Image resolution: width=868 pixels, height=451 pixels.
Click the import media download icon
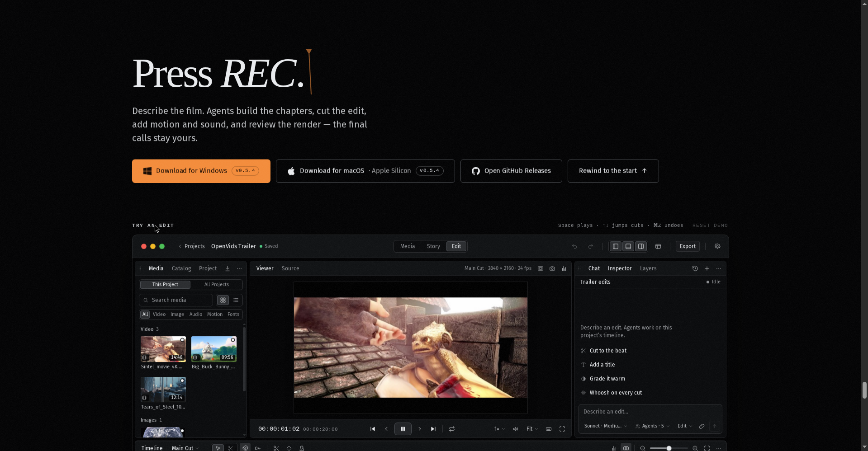pos(228,268)
